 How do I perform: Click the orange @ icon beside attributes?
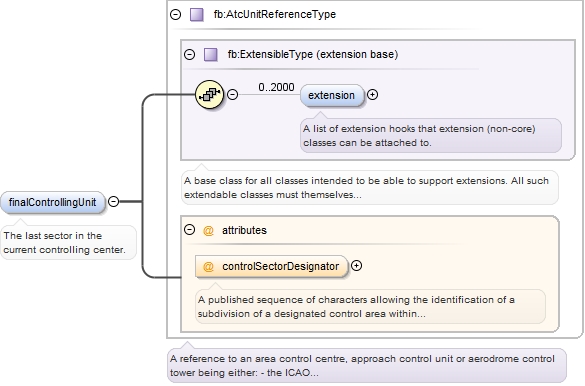[208, 230]
